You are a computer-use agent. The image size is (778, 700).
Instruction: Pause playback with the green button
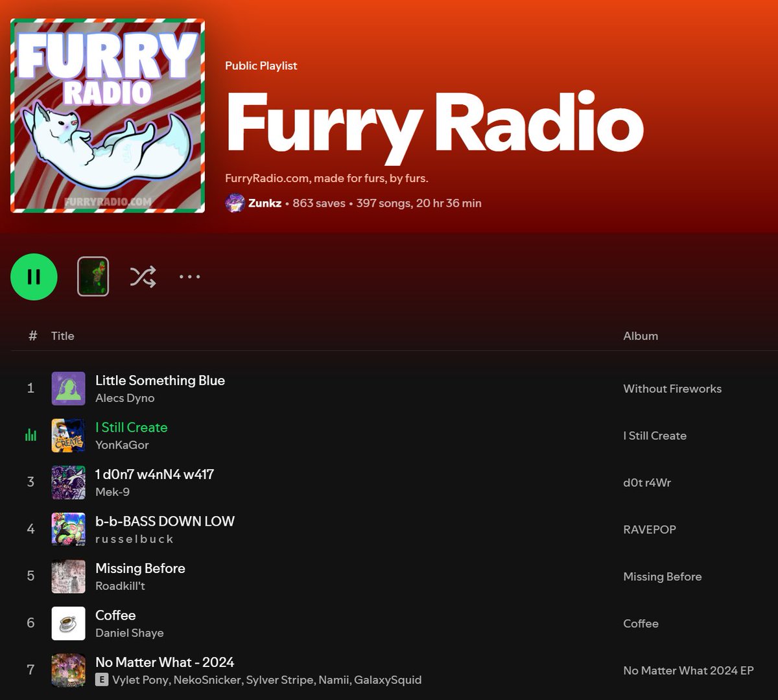pos(34,277)
